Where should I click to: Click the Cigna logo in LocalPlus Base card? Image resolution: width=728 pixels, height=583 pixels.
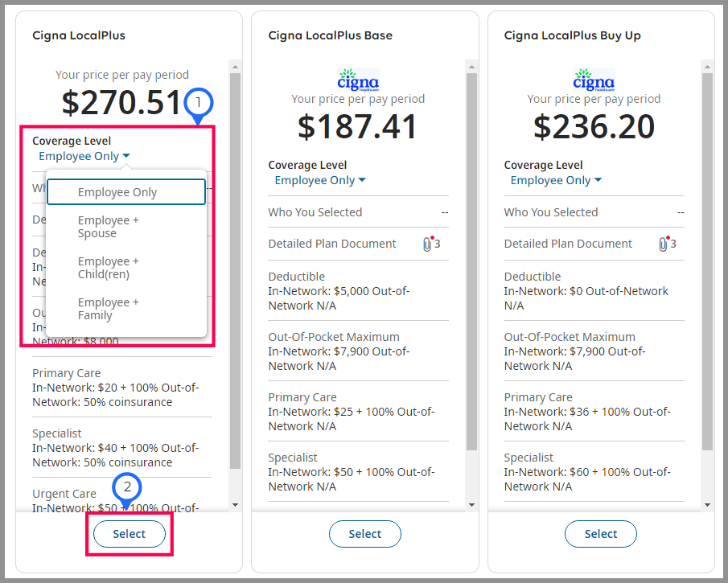pos(358,80)
